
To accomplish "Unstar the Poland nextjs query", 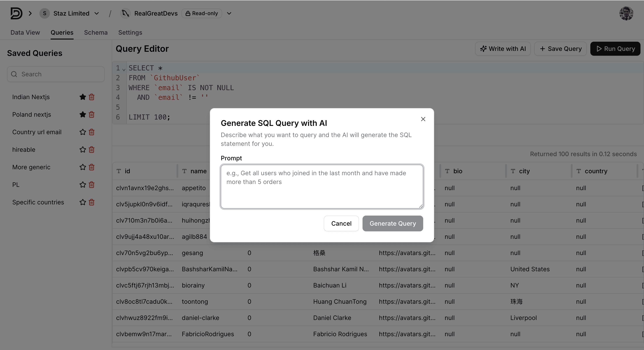I will [83, 114].
